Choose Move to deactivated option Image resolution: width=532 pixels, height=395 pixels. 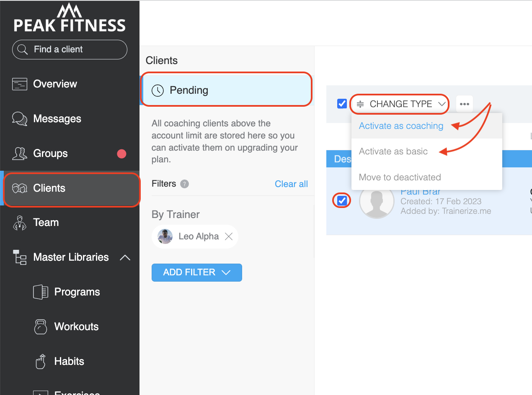tap(400, 177)
